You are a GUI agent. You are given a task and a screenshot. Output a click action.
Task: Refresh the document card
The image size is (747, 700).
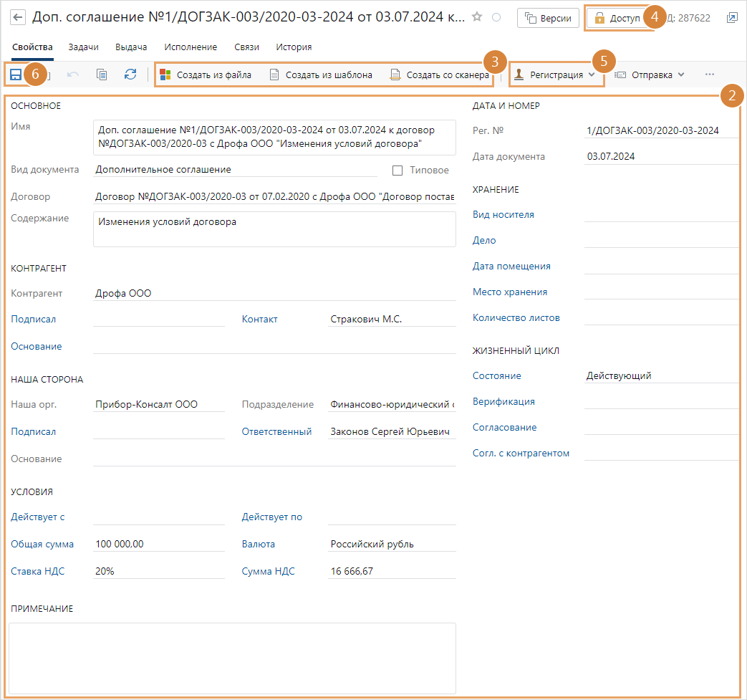point(130,75)
